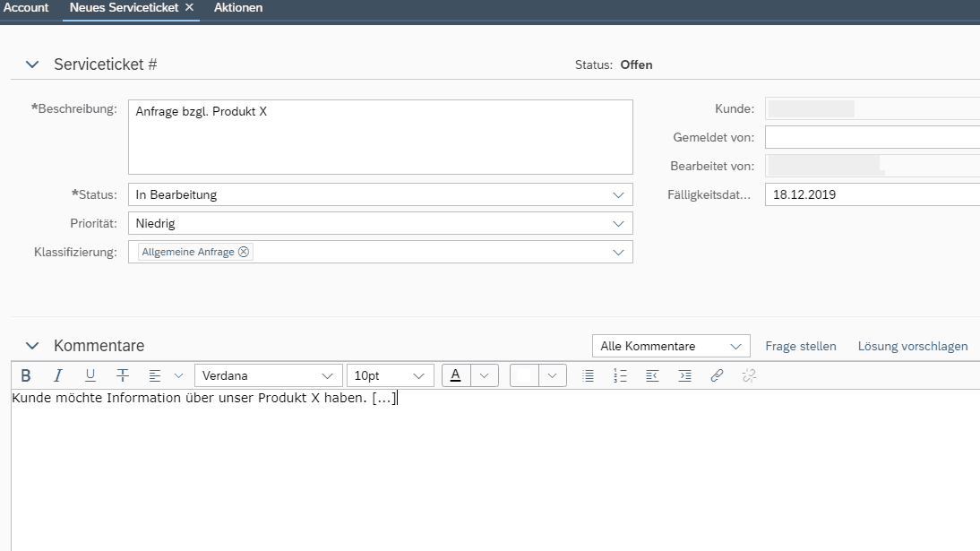
Task: Click the 'Gemeldet von' input field
Action: 873,137
